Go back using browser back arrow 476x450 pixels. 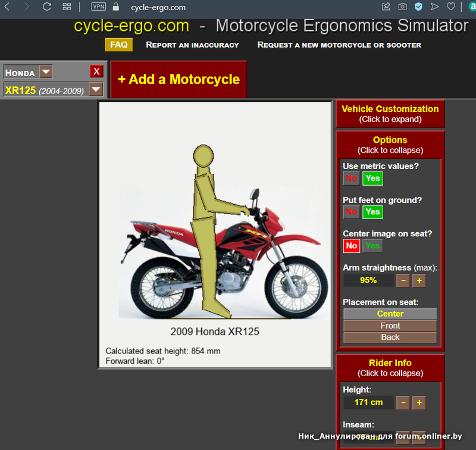pos(7,7)
